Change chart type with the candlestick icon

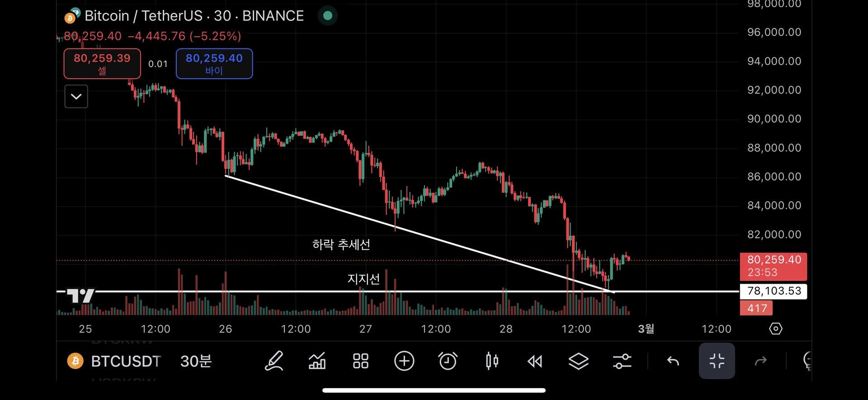[x=492, y=361]
